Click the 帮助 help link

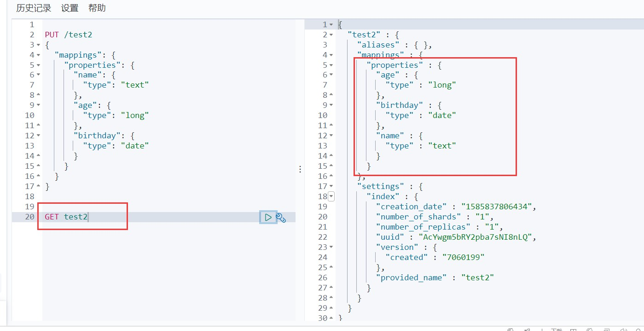(97, 8)
